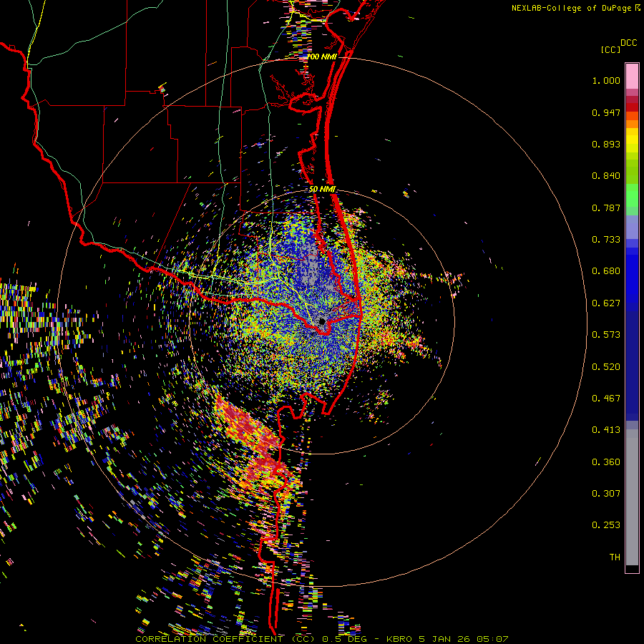Click the 1.000 scale value
The image size is (644, 644).
606,80
